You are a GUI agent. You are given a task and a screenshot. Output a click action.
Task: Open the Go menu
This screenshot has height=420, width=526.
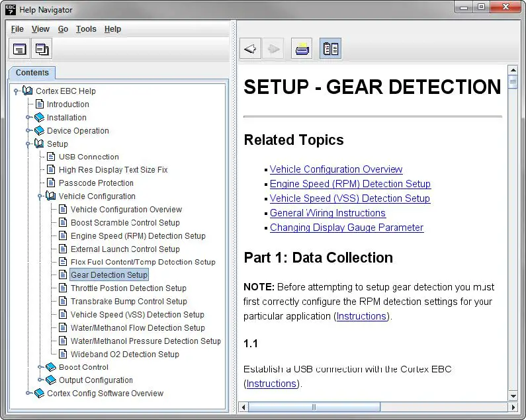pos(63,29)
